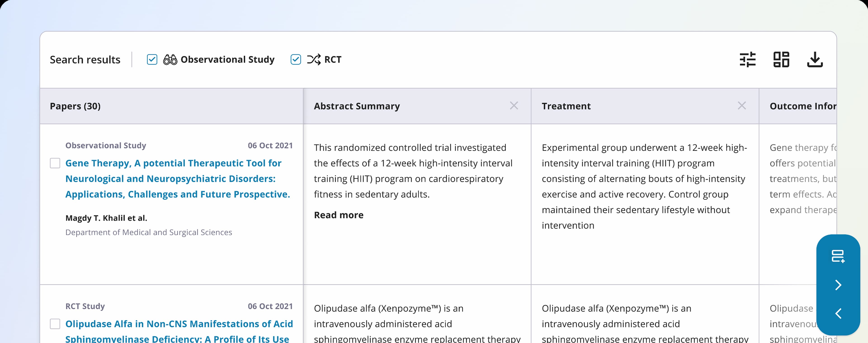Click the RCT Study type label
Screen dimensions: 868x343
(x=85, y=306)
